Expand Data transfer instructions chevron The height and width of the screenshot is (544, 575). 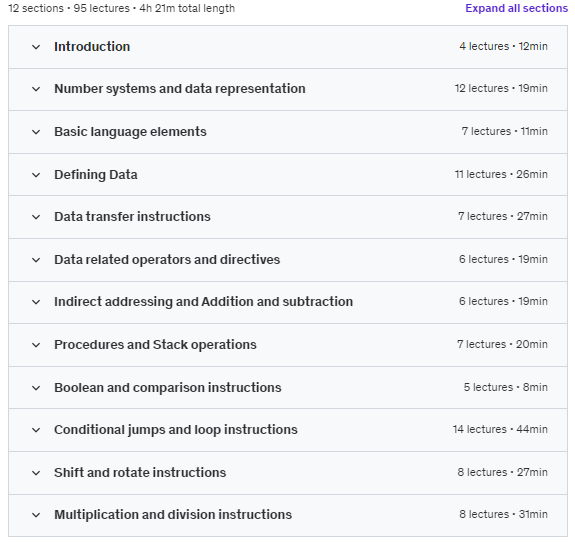pos(36,217)
